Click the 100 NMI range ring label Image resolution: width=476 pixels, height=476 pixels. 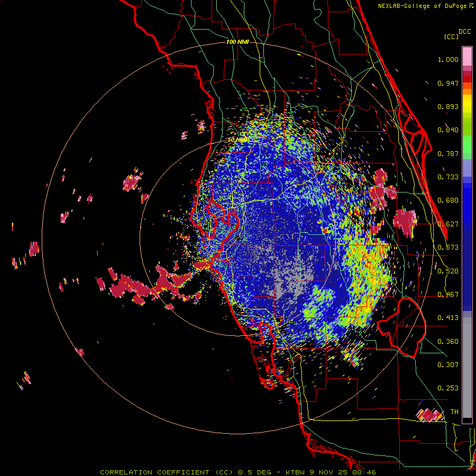coord(237,42)
